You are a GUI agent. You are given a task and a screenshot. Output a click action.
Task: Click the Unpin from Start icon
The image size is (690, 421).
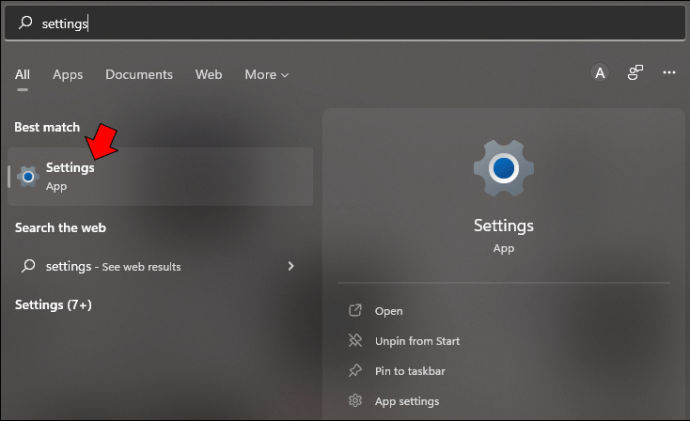[355, 340]
